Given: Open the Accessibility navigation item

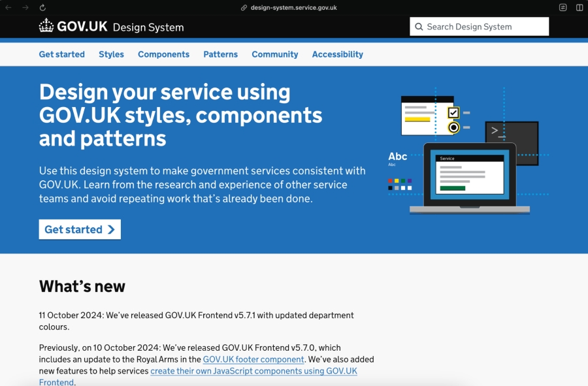Looking at the screenshot, I should 337,54.
